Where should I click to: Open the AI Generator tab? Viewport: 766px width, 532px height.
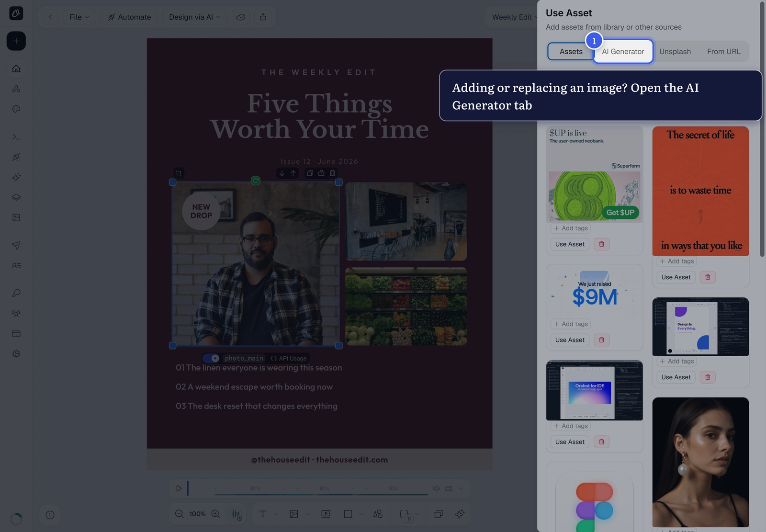pyautogui.click(x=623, y=52)
